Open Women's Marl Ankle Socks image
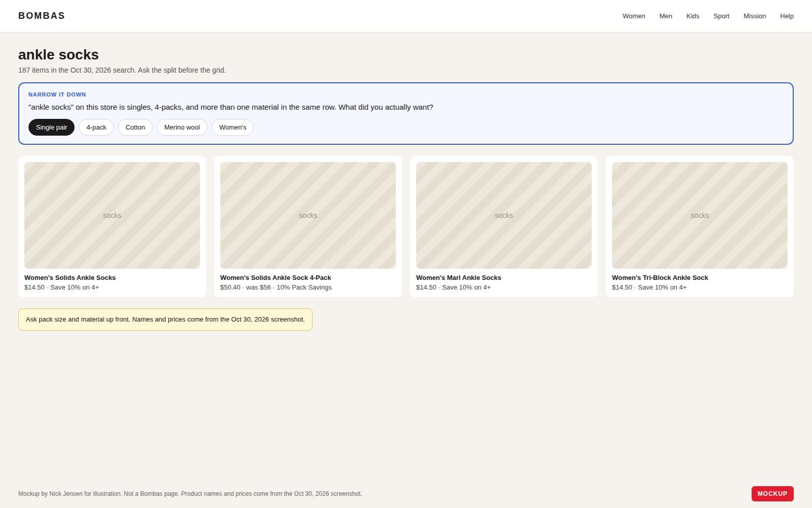 pos(504,215)
